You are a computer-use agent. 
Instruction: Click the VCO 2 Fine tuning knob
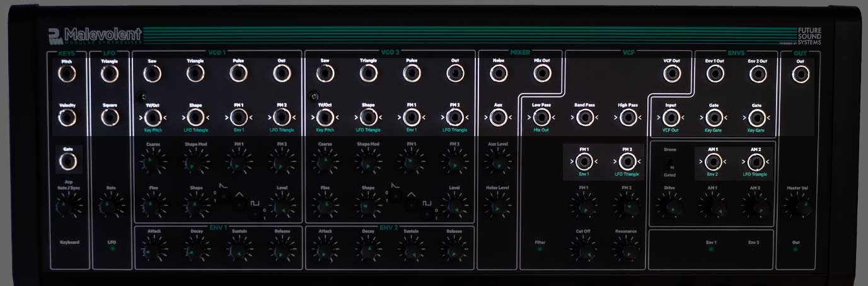pyautogui.click(x=325, y=205)
